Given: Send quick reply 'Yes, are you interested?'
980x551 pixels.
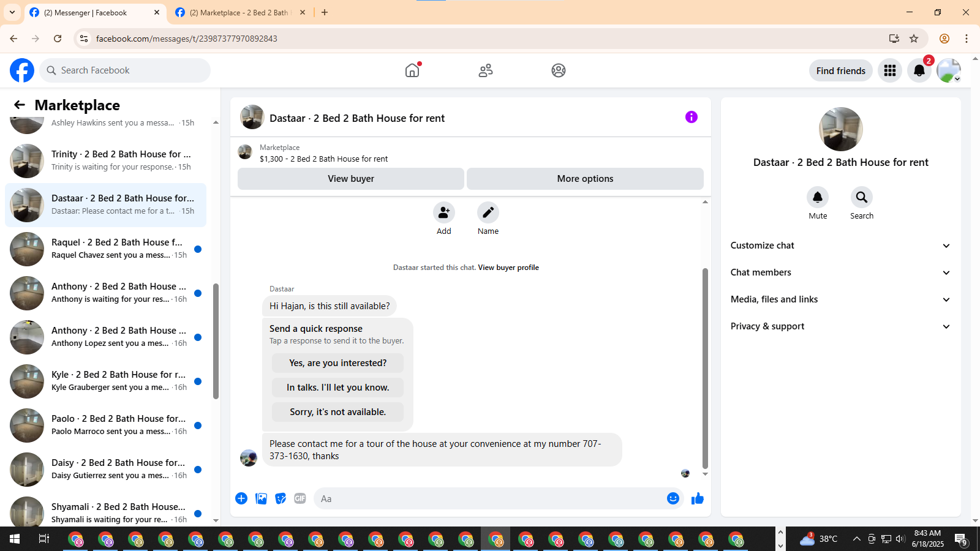Looking at the screenshot, I should 338,363.
